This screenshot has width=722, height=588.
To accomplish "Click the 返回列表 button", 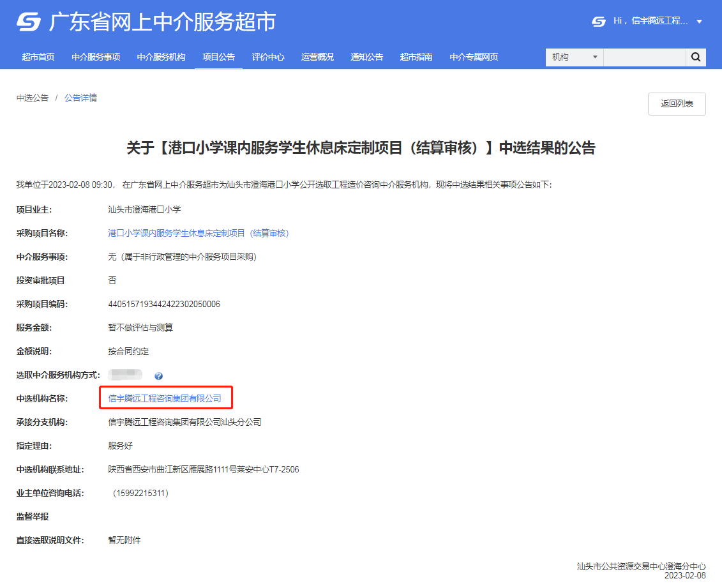I will 677,103.
